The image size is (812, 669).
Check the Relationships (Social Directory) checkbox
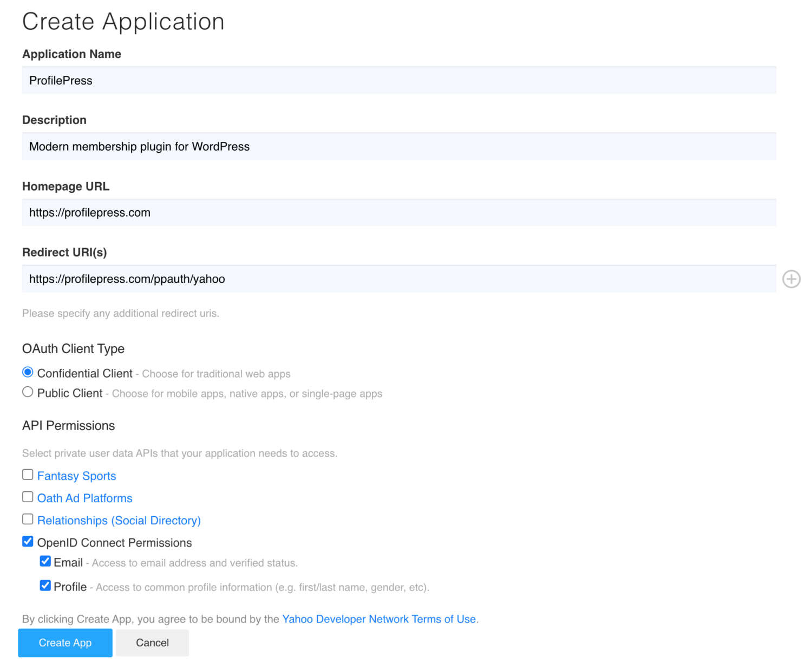pos(28,519)
